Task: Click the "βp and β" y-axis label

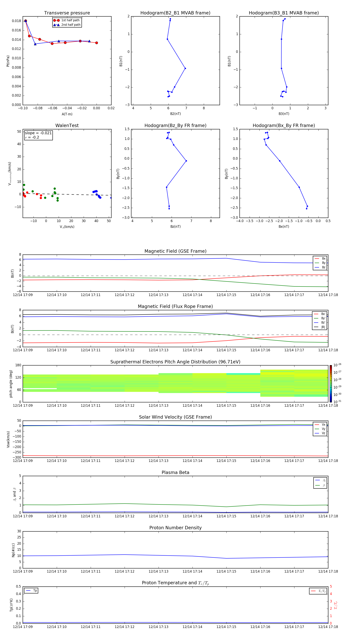Action: point(14,494)
